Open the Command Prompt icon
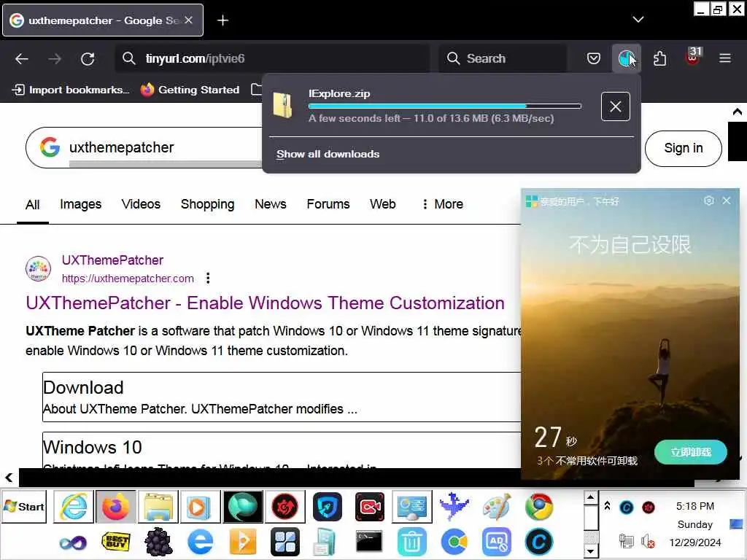 (369, 542)
